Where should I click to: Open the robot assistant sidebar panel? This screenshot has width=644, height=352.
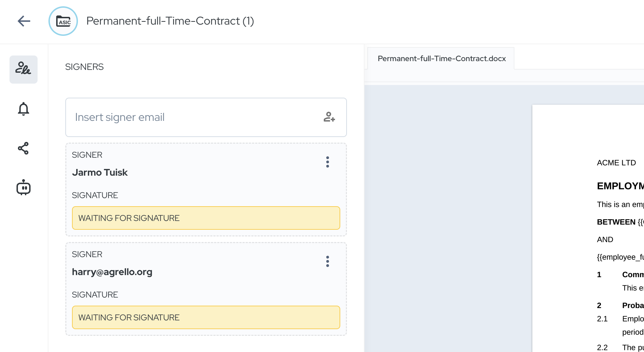(x=24, y=188)
